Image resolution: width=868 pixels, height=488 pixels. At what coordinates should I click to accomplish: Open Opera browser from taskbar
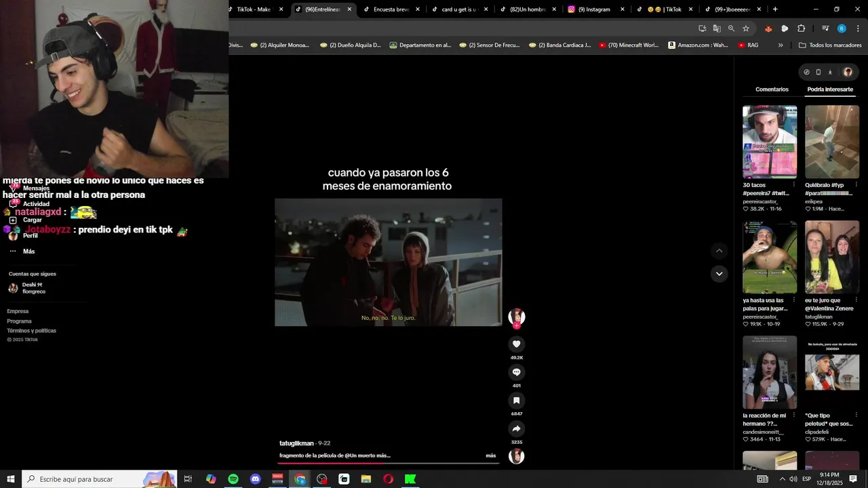[388, 479]
